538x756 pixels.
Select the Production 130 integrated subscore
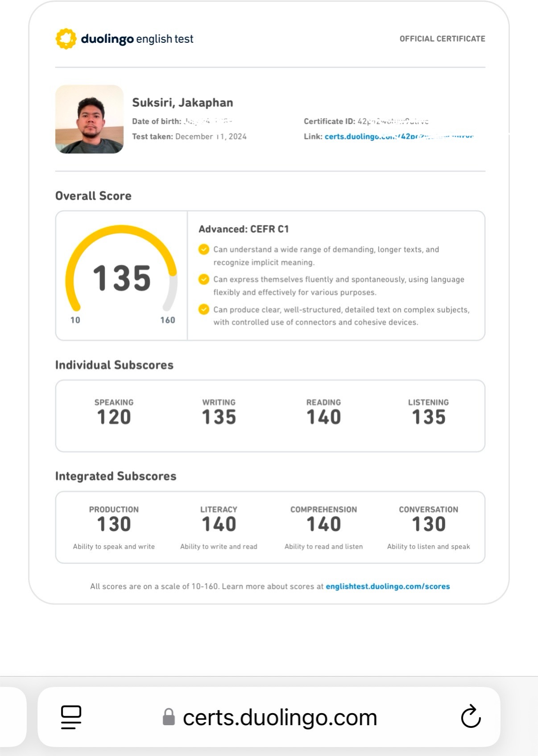(114, 528)
